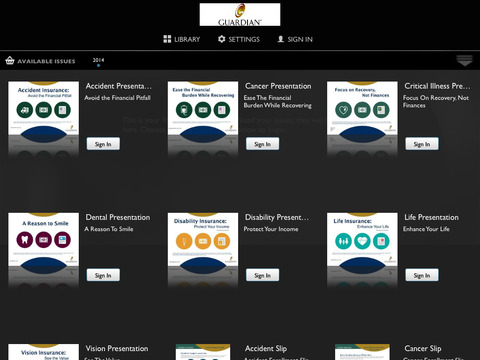
Task: Open the A Reason to Smile cover thumbnail
Action: [44, 250]
